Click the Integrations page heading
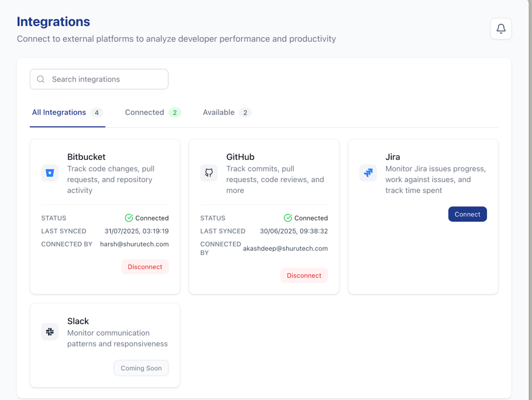Image resolution: width=532 pixels, height=400 pixels. [54, 22]
